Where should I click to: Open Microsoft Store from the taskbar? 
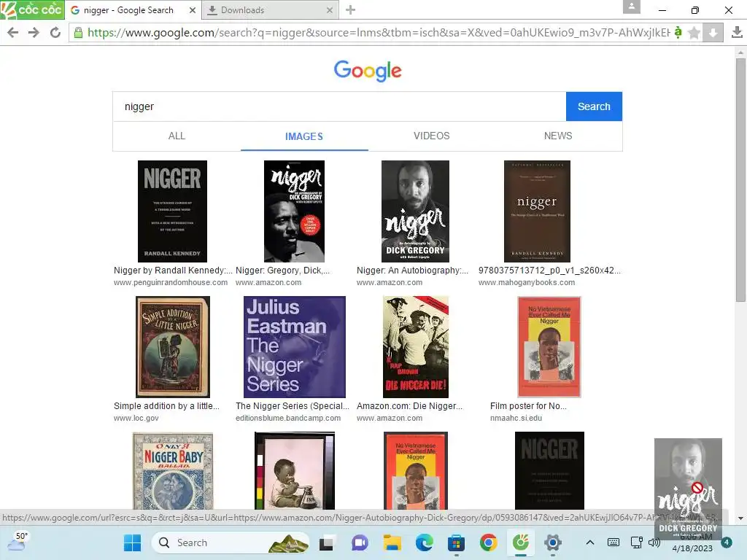pos(456,542)
